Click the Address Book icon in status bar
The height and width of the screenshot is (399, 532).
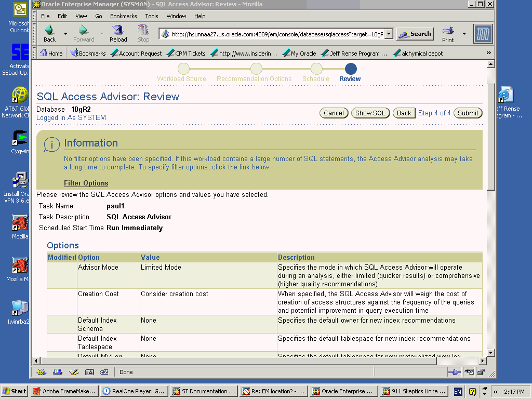point(89,372)
